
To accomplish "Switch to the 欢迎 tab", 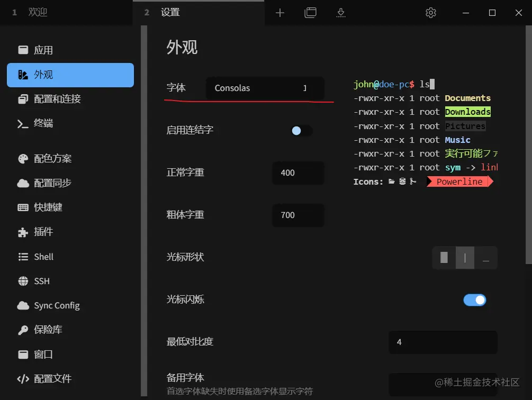I will [x=66, y=13].
